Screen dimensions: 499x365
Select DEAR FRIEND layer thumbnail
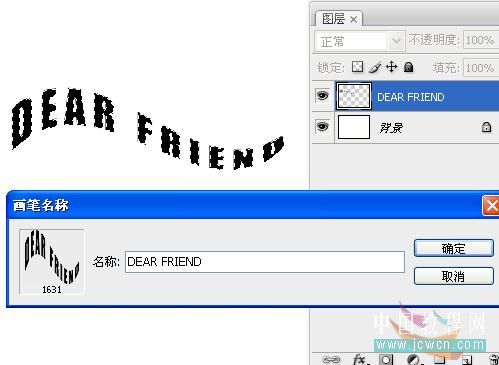[353, 96]
